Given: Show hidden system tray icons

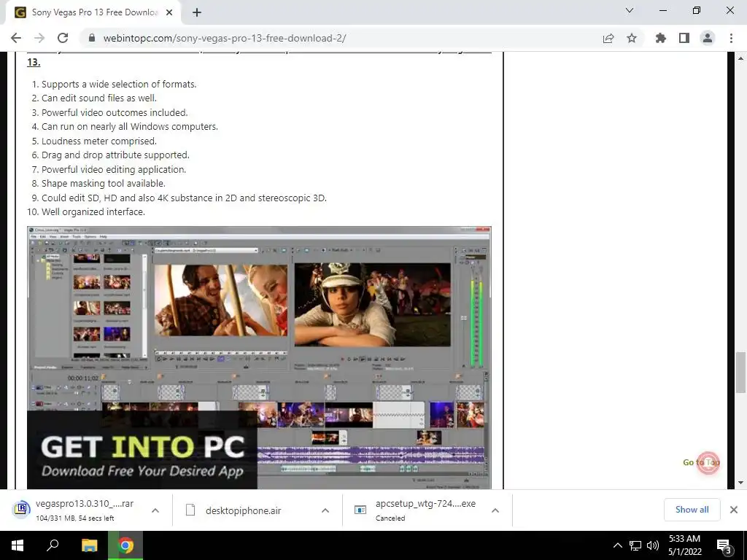Looking at the screenshot, I should [617, 545].
